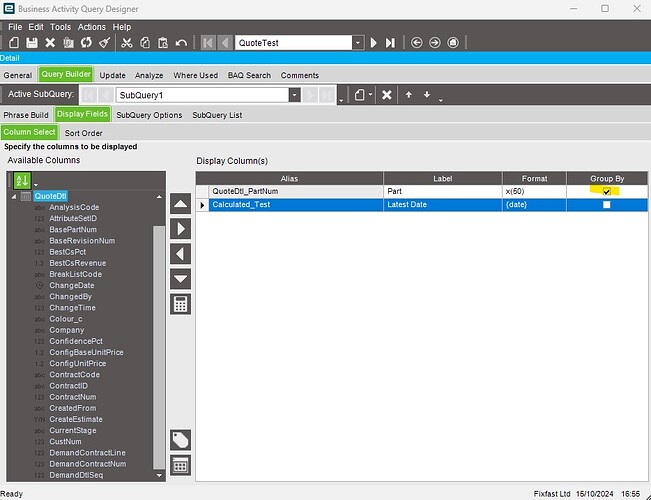The image size is (651, 500).
Task: Add selected column to display list
Action: 181,229
